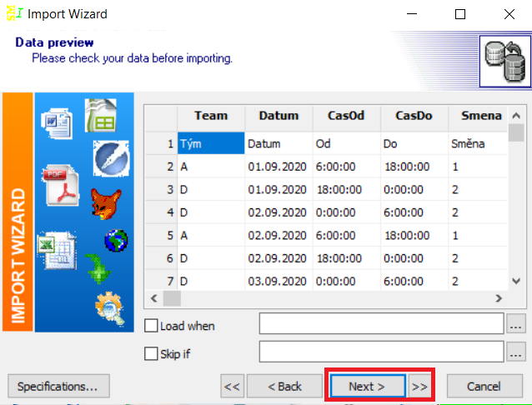The width and height of the screenshot is (532, 405).
Task: Select date 02.09.2020 in row 6
Action: click(279, 258)
